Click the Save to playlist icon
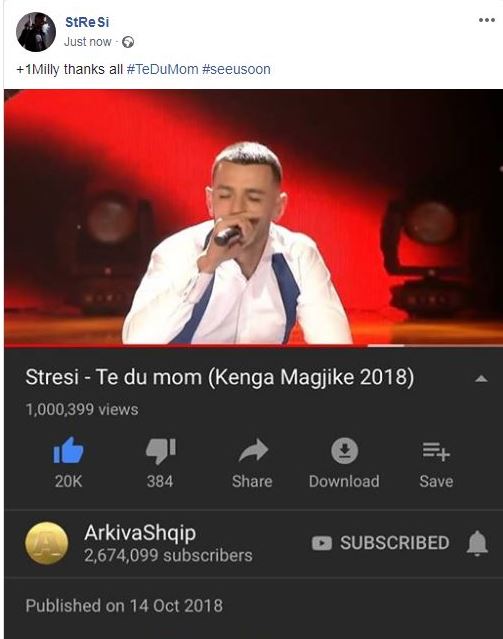 click(x=436, y=452)
